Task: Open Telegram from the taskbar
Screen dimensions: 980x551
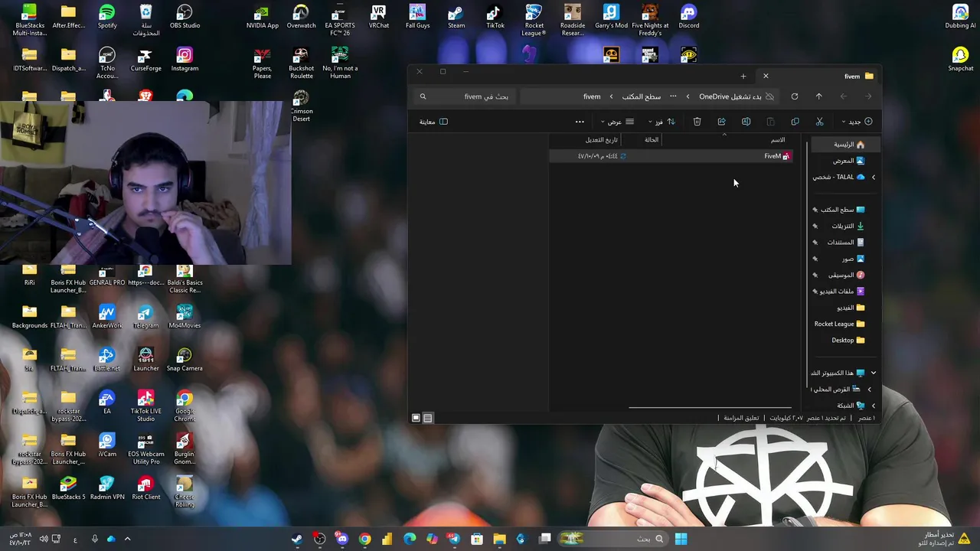Action: coord(455,539)
